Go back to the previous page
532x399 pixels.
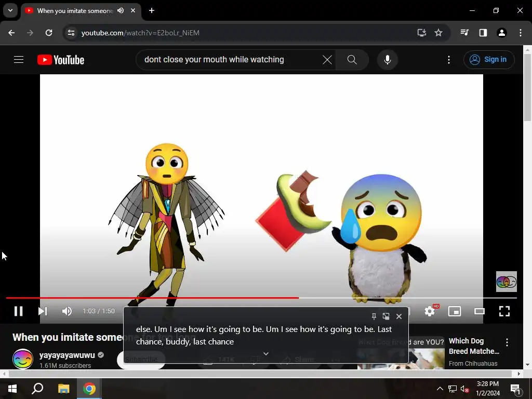11,33
